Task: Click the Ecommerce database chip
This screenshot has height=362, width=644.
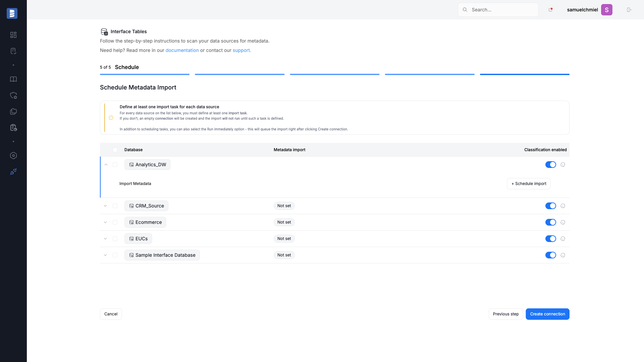Action: (x=145, y=222)
